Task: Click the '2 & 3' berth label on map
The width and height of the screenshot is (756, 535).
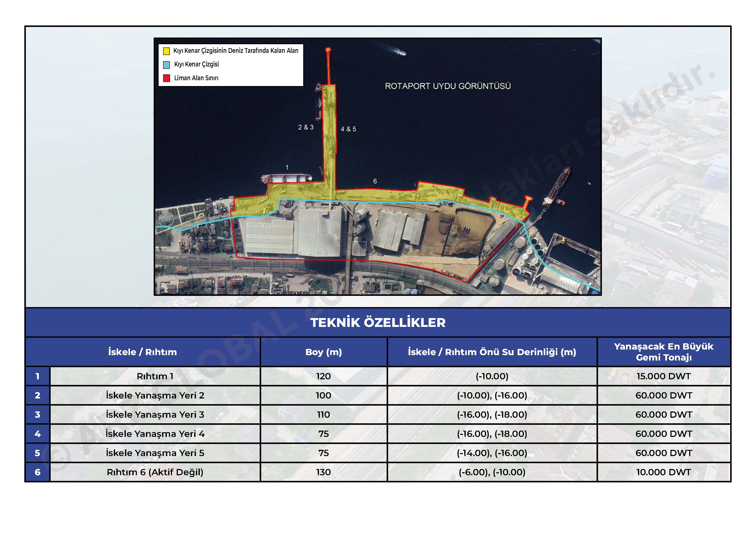Action: (306, 127)
